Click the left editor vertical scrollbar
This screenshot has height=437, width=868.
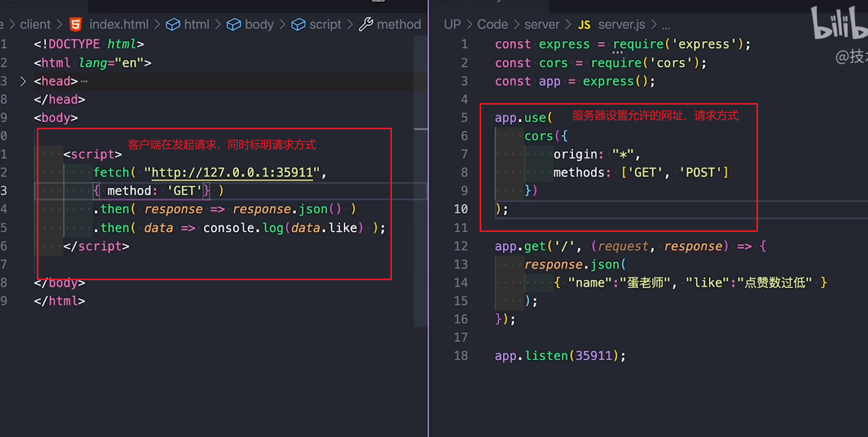(420, 180)
